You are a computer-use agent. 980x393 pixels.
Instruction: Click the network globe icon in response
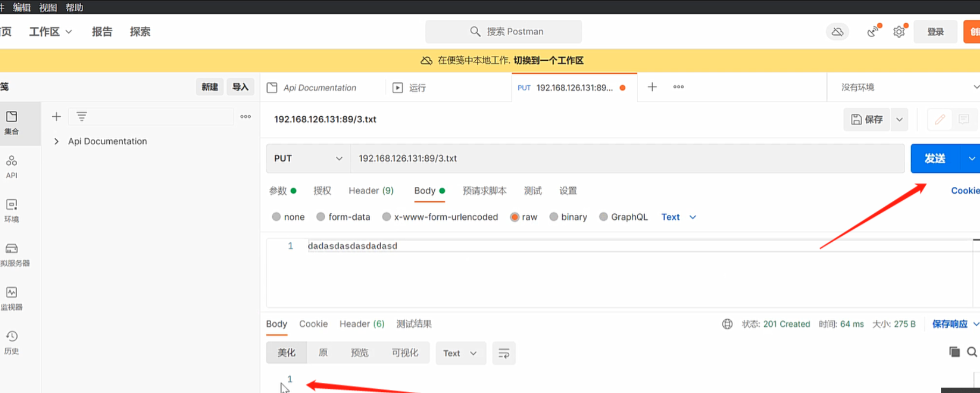(x=727, y=324)
